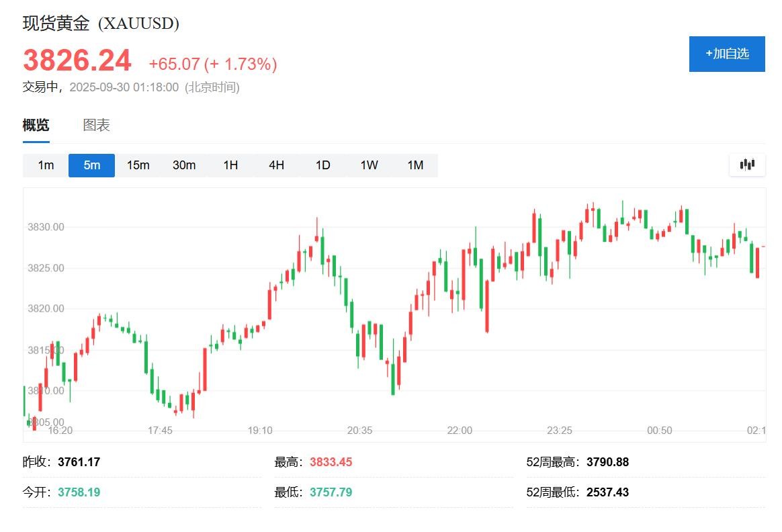Click the 最高 3833.45 value
The width and height of the screenshot is (782, 532).
click(x=331, y=462)
